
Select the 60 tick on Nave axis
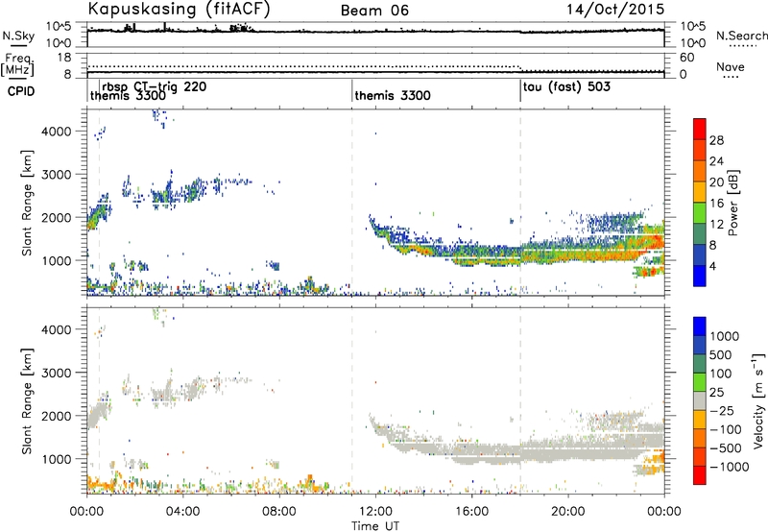[687, 58]
